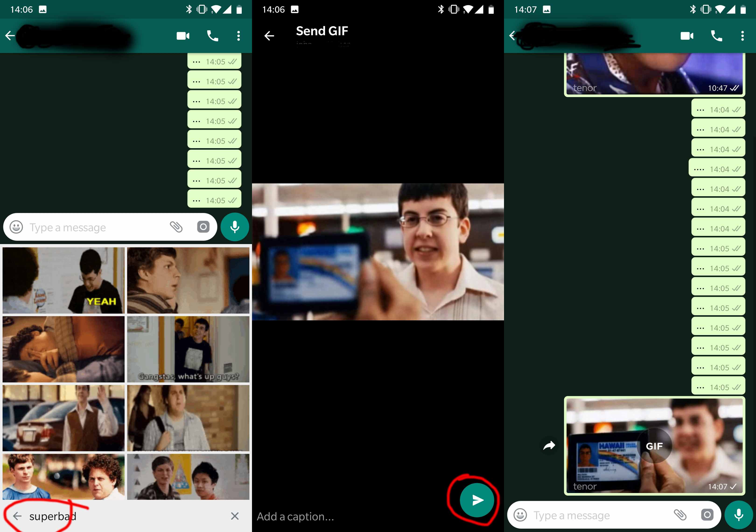The width and height of the screenshot is (756, 532).
Task: Select the 'YEAH' GIF thumbnail
Action: coord(63,280)
